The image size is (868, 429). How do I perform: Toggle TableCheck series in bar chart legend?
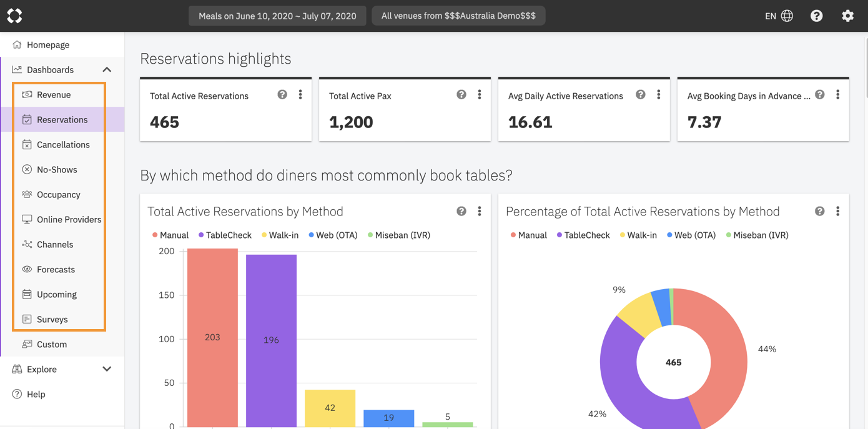[x=225, y=235]
